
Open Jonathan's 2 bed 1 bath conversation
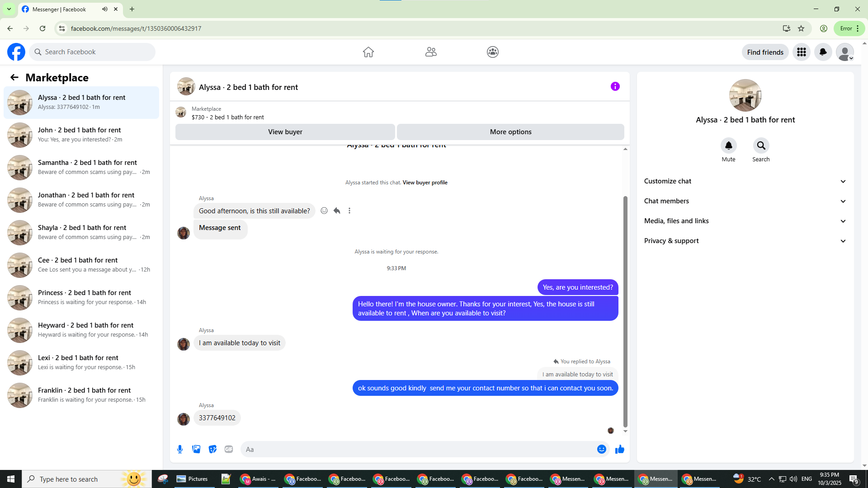click(81, 200)
